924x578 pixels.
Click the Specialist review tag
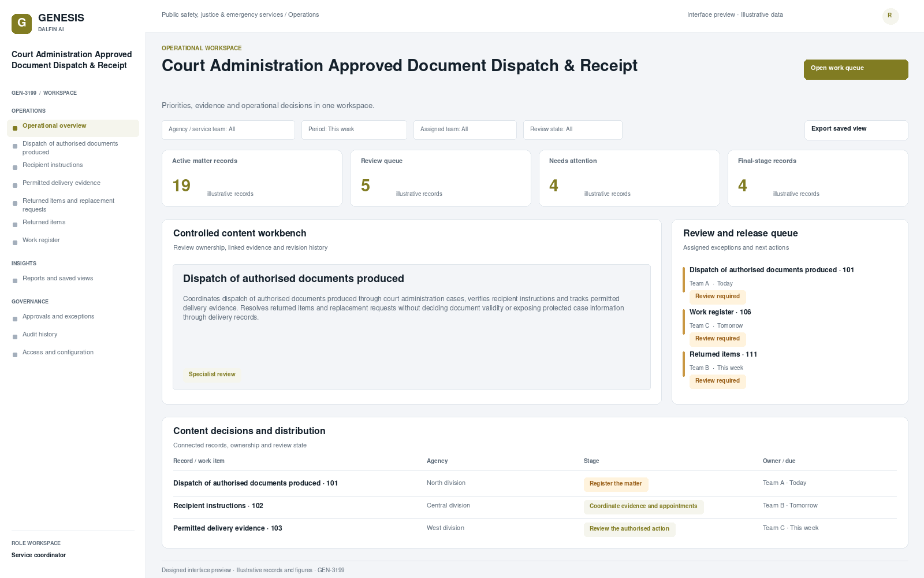[212, 375]
